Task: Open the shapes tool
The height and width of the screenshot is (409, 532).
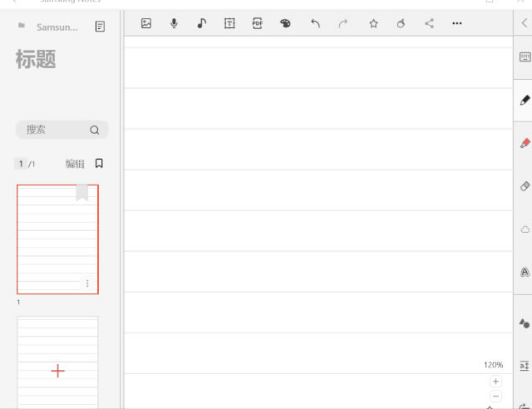Action: (x=525, y=323)
